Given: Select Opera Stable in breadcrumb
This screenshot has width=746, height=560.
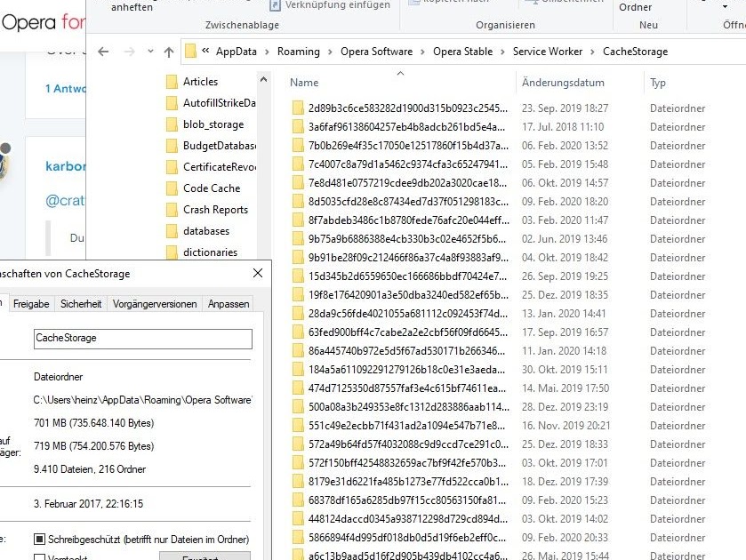Looking at the screenshot, I should pos(462,52).
